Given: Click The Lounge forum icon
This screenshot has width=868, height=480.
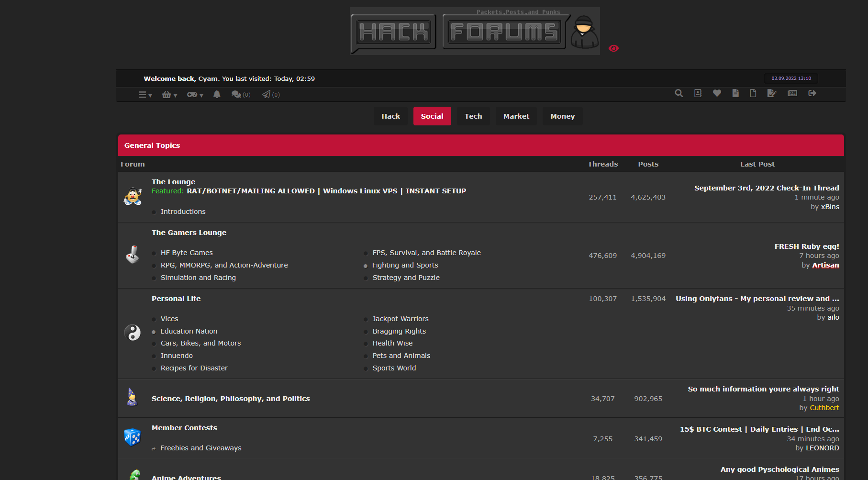Looking at the screenshot, I should point(133,197).
